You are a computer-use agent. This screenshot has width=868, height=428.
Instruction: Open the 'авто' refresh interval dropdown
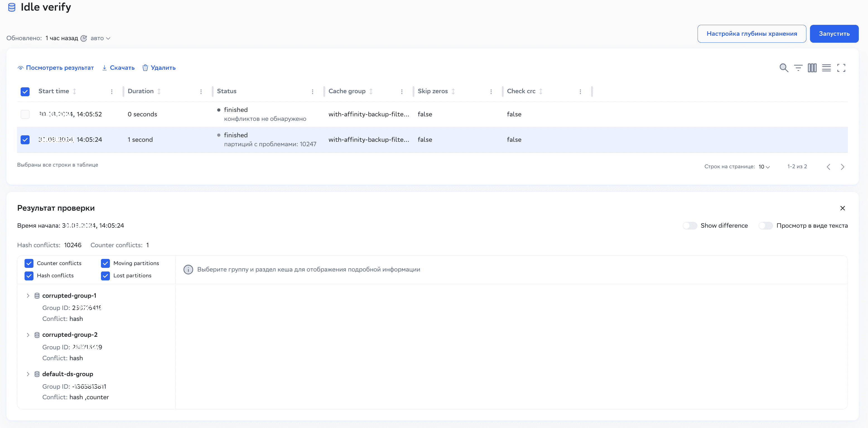click(x=100, y=38)
